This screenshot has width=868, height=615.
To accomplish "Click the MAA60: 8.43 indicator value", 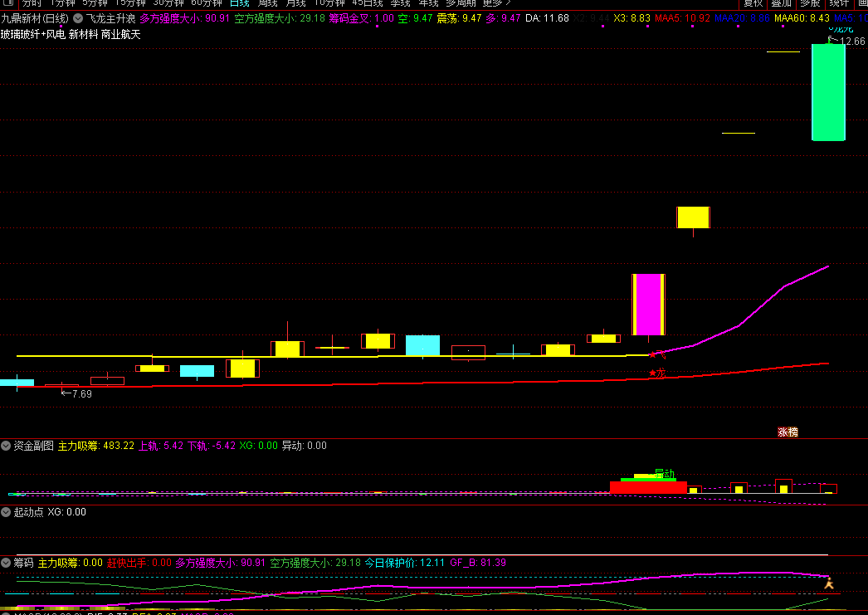I will (802, 18).
